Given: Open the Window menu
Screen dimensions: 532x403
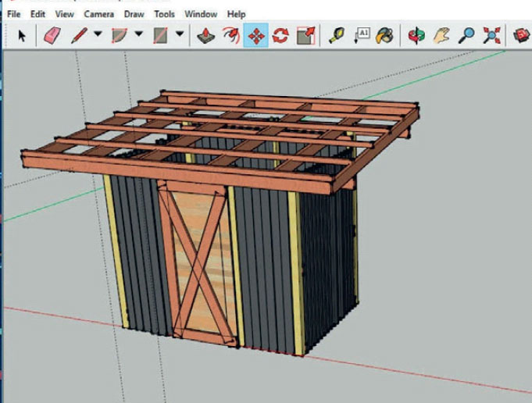Looking at the screenshot, I should 201,14.
